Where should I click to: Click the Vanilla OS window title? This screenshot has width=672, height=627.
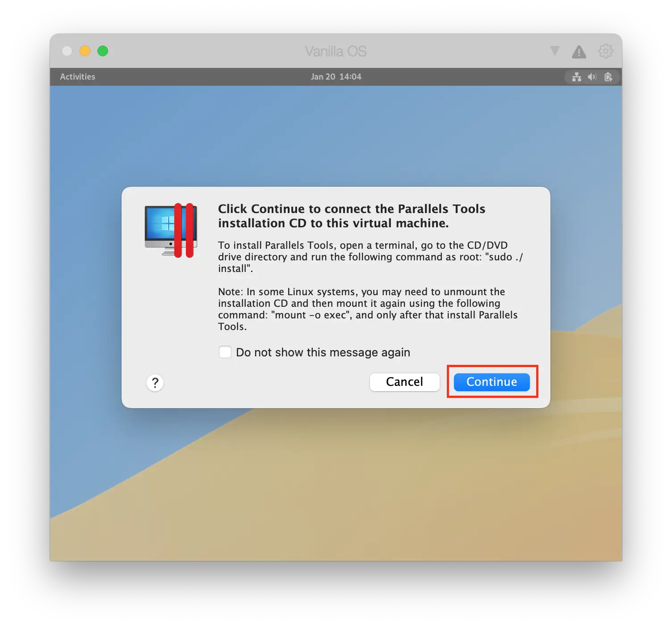[336, 51]
